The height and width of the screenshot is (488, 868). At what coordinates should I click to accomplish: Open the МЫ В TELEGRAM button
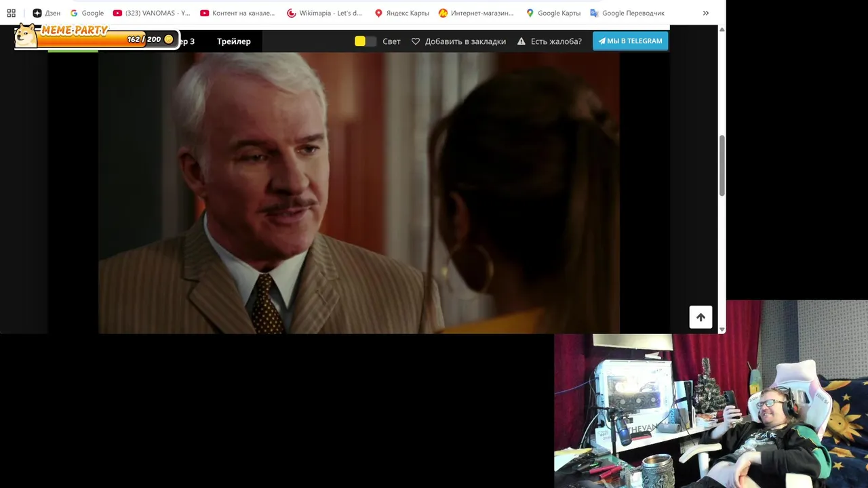tap(630, 41)
